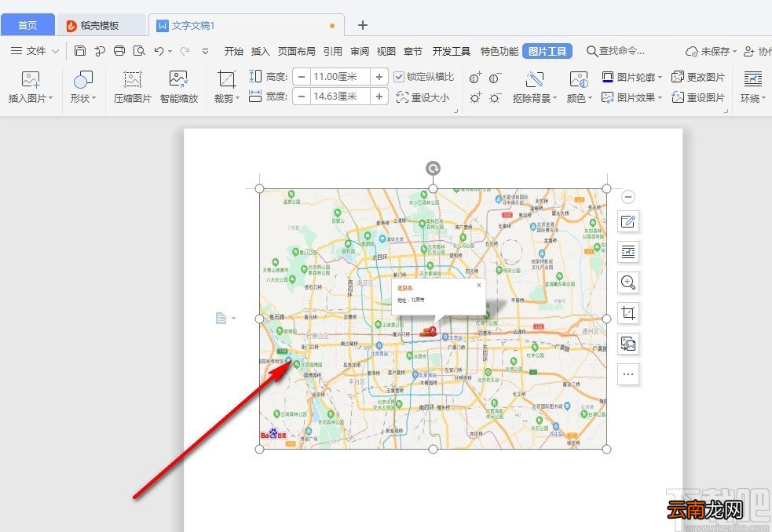
Task: Select the 文字文稿1 document tab
Action: tap(246, 25)
